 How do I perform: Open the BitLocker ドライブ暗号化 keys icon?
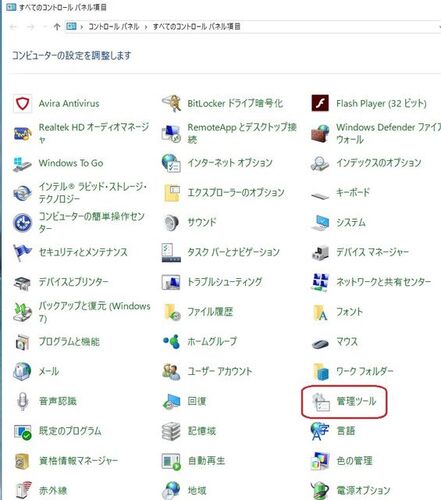[171, 103]
